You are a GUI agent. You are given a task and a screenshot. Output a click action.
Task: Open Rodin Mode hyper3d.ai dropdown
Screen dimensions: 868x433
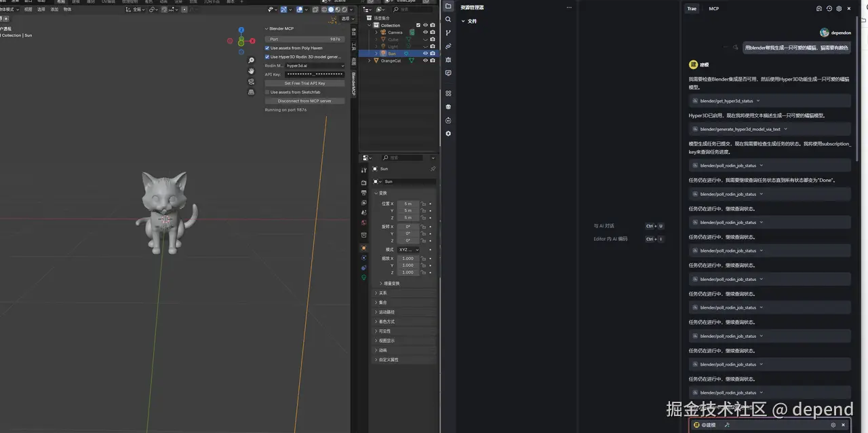click(x=315, y=66)
